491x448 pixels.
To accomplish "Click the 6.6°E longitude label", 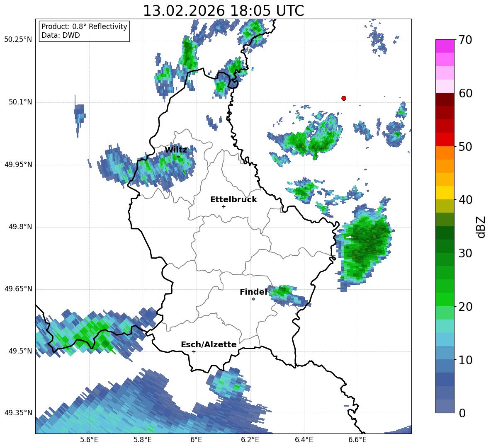I will 357,440.
